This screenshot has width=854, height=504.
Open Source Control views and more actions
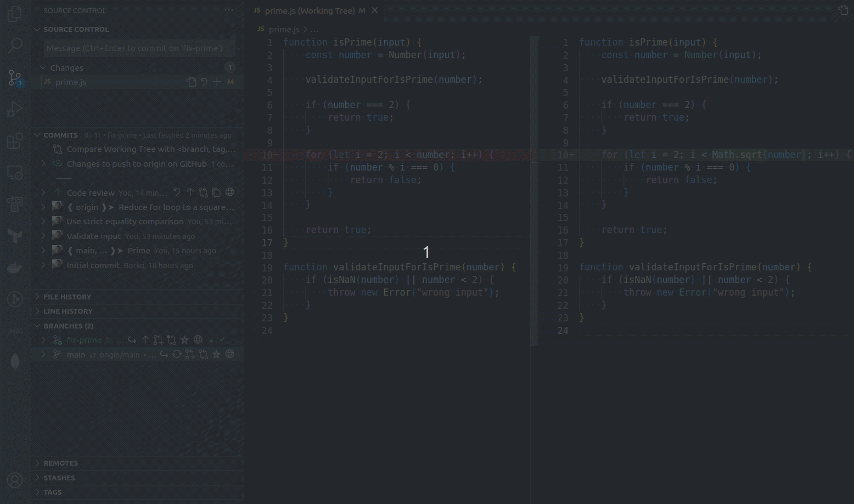[229, 10]
